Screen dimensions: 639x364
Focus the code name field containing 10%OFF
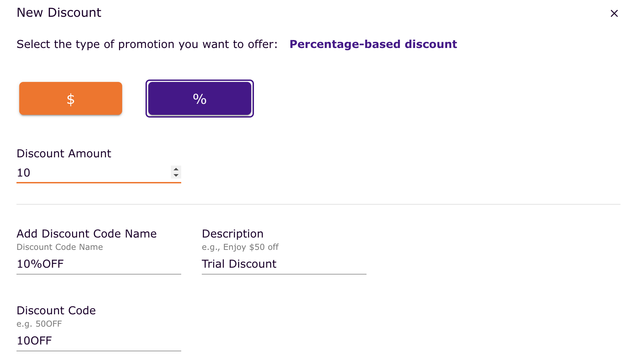[x=98, y=264]
